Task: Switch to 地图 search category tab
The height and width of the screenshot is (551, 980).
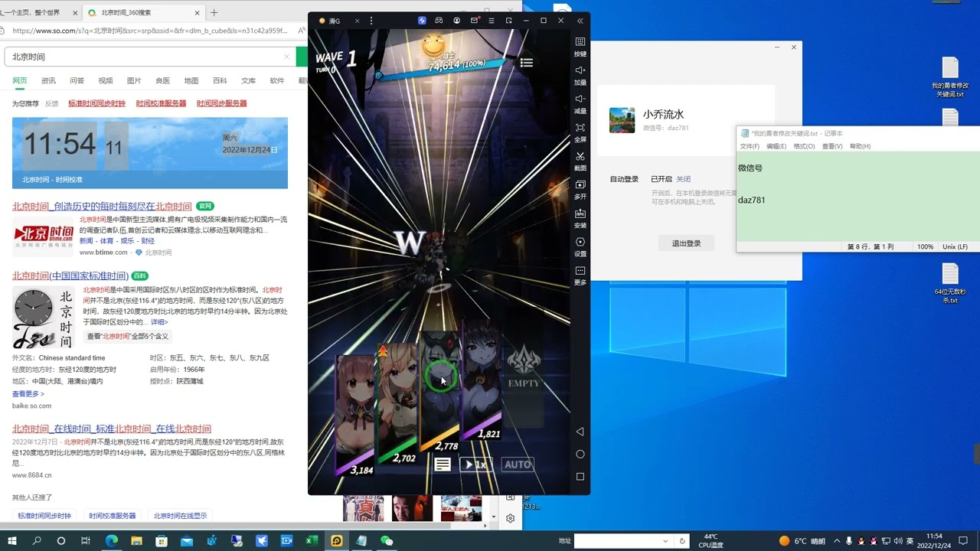Action: 191,80
